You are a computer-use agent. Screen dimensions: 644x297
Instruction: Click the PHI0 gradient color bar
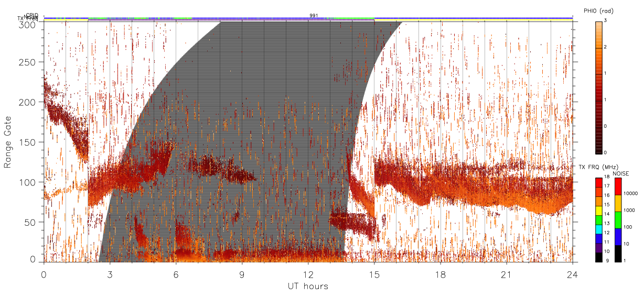pyautogui.click(x=598, y=87)
